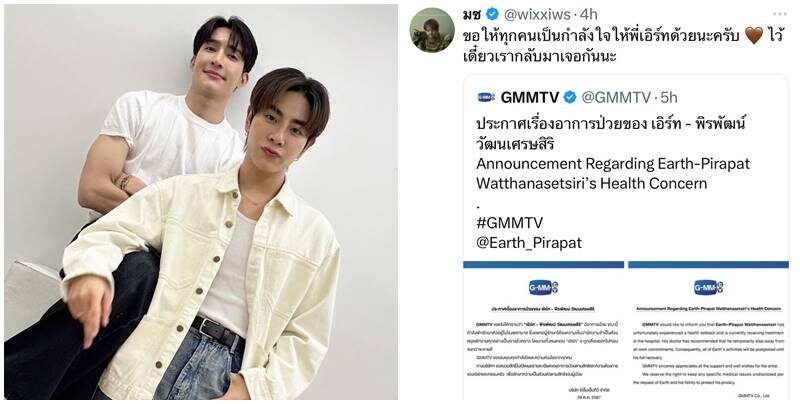
Task: Click the @GMMTV handle in quoted tweet
Action: click(x=616, y=97)
